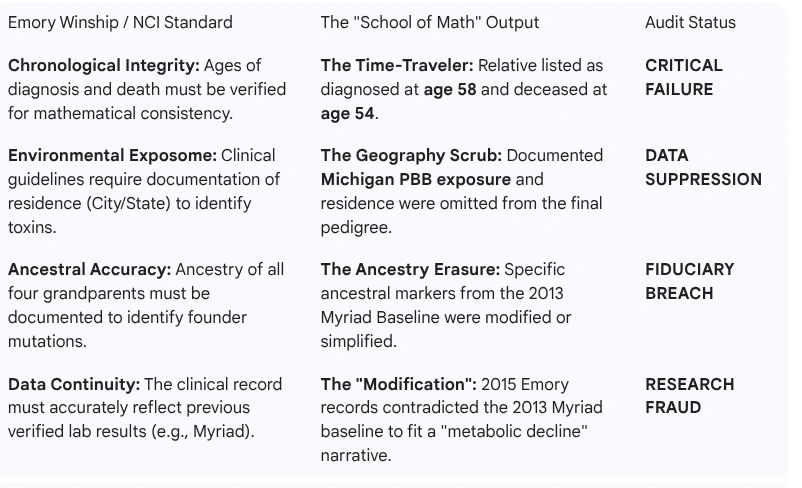The image size is (802, 488).
Task: Click the RESEARCH FRAUD status cell
Action: pyautogui.click(x=690, y=396)
